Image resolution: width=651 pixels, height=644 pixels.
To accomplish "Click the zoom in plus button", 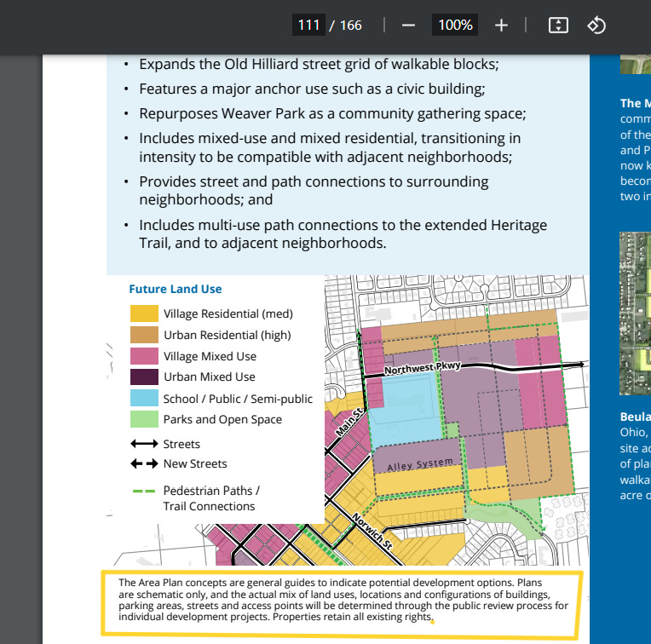I will click(x=501, y=26).
